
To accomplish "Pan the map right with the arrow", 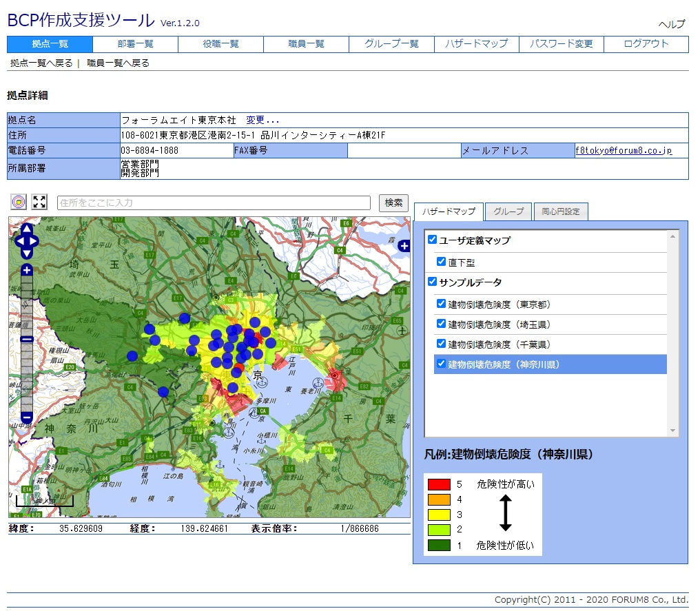I will click(34, 241).
